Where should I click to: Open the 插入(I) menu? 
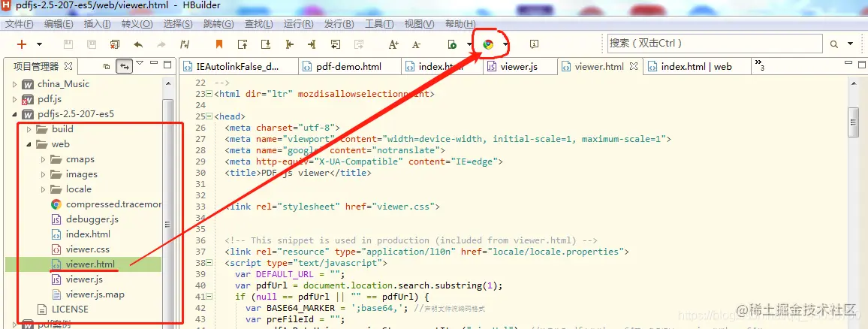click(x=98, y=24)
